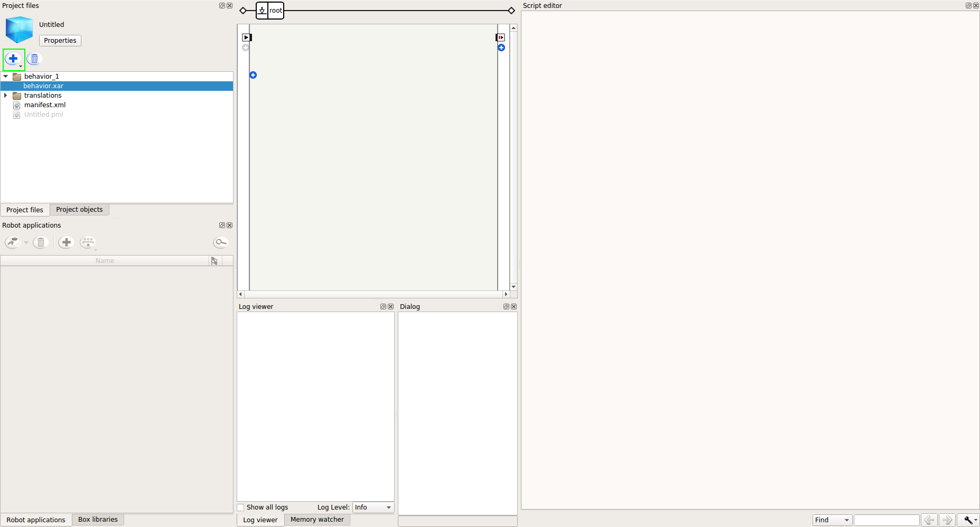Image resolution: width=980 pixels, height=527 pixels.
Task: Open the Box libraries tab
Action: [98, 520]
